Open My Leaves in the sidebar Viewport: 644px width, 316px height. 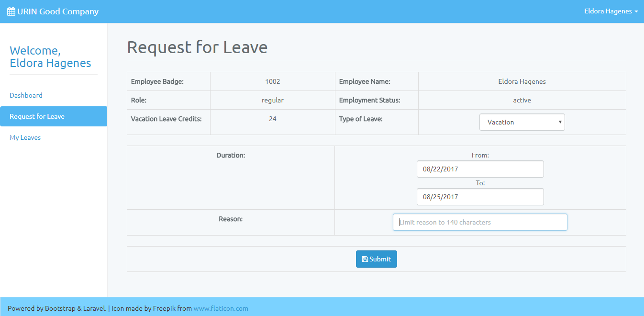tap(25, 137)
